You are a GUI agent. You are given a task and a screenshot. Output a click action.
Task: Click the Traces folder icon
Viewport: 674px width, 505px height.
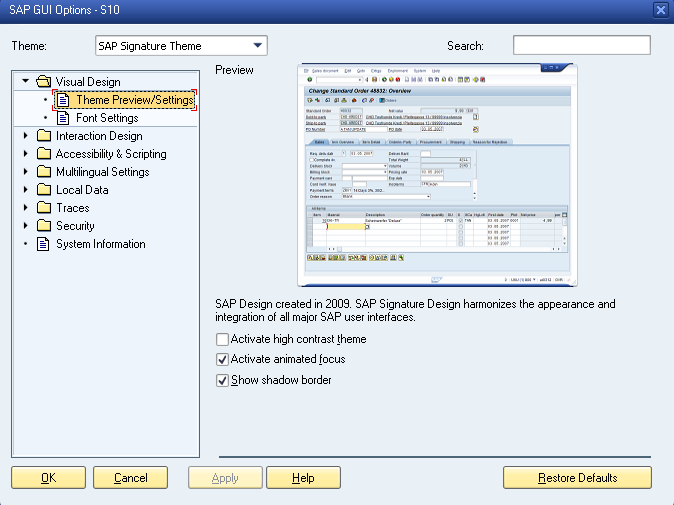(43, 208)
